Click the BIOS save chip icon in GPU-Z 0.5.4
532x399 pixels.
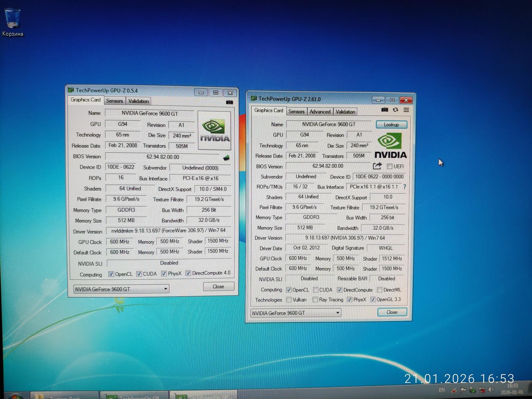click(x=226, y=158)
